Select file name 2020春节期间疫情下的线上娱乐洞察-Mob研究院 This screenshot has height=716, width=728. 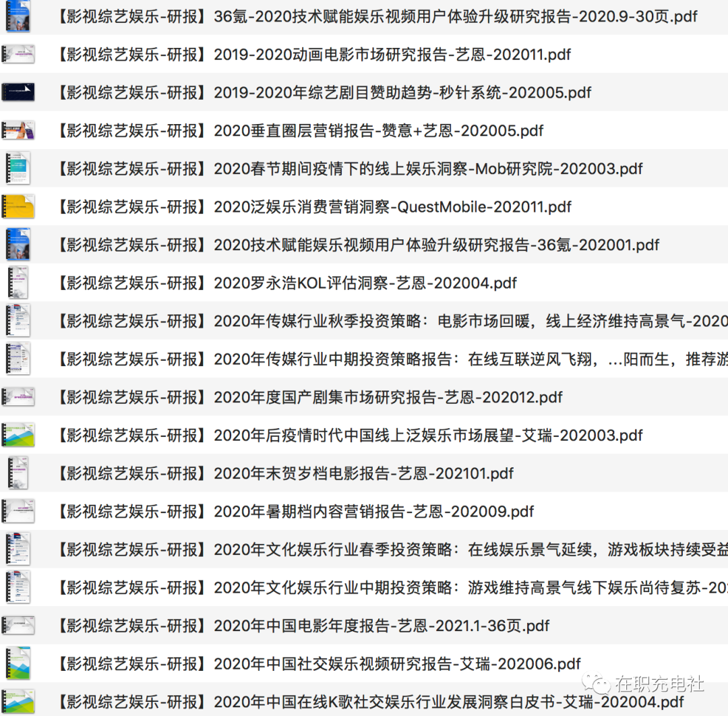(x=349, y=169)
